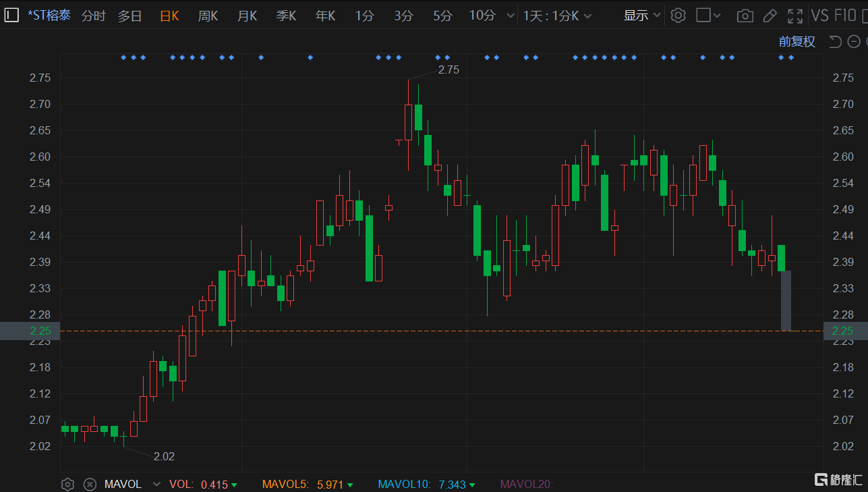The image size is (868, 492).
Task: Switch to 10分 minute chart
Action: click(x=482, y=16)
